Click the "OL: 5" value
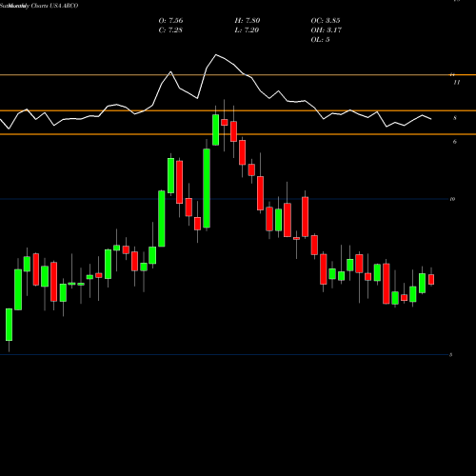This screenshot has height=476, width=476. [x=320, y=40]
